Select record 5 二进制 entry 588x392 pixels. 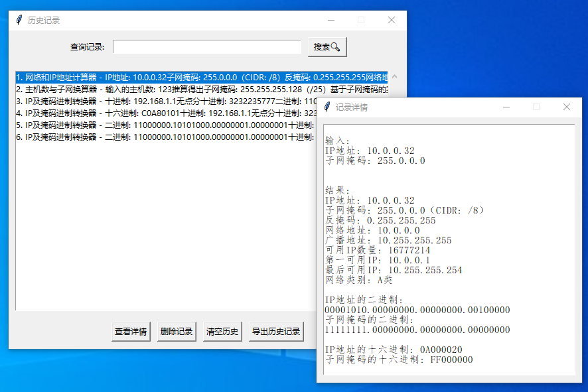tap(166, 125)
